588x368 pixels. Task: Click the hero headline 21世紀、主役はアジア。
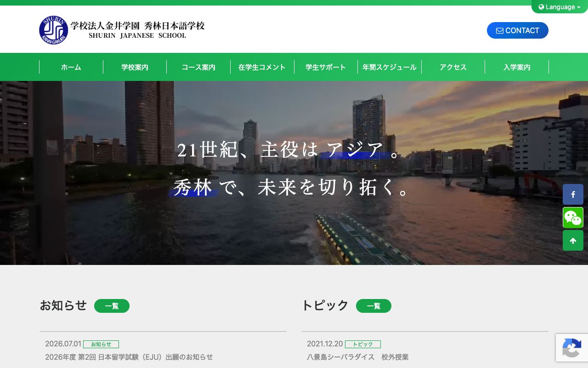[288, 149]
